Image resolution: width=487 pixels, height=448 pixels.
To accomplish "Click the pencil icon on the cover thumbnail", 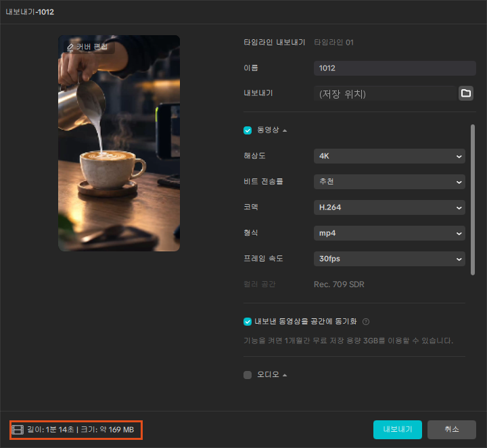I will (x=70, y=47).
